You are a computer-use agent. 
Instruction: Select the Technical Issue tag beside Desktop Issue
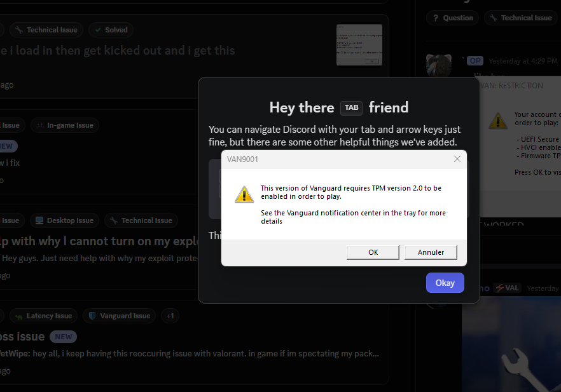coord(141,220)
